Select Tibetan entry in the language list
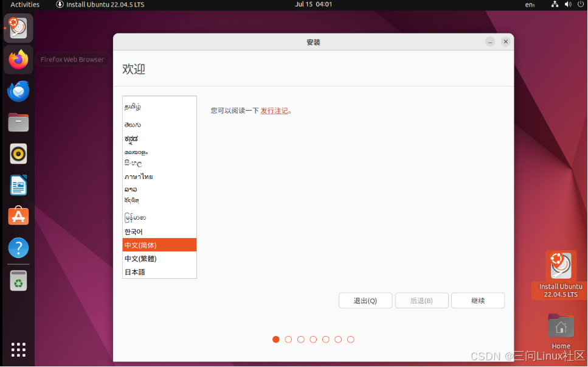The width and height of the screenshot is (588, 367). coord(159,201)
